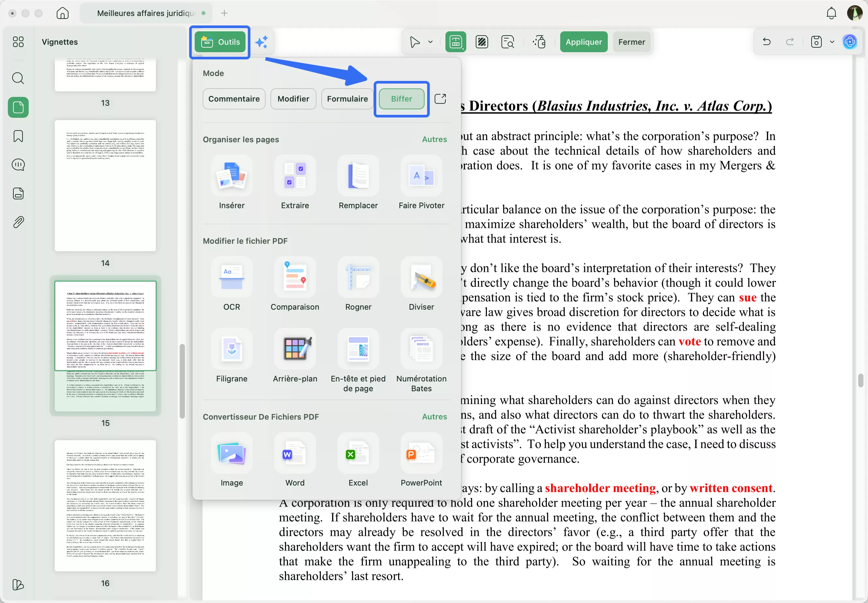Click the OCR tool icon
Viewport: 868px width, 603px height.
(x=232, y=278)
